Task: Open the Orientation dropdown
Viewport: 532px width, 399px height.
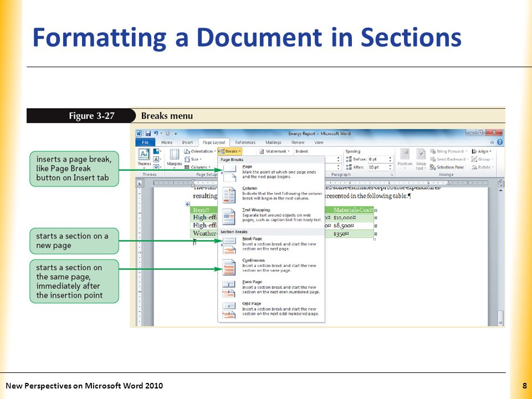Action: pyautogui.click(x=200, y=151)
